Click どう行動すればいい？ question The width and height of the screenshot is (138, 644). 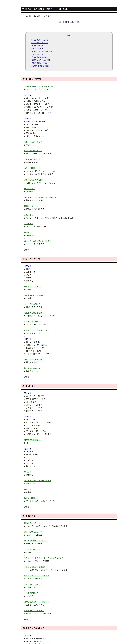33,532
